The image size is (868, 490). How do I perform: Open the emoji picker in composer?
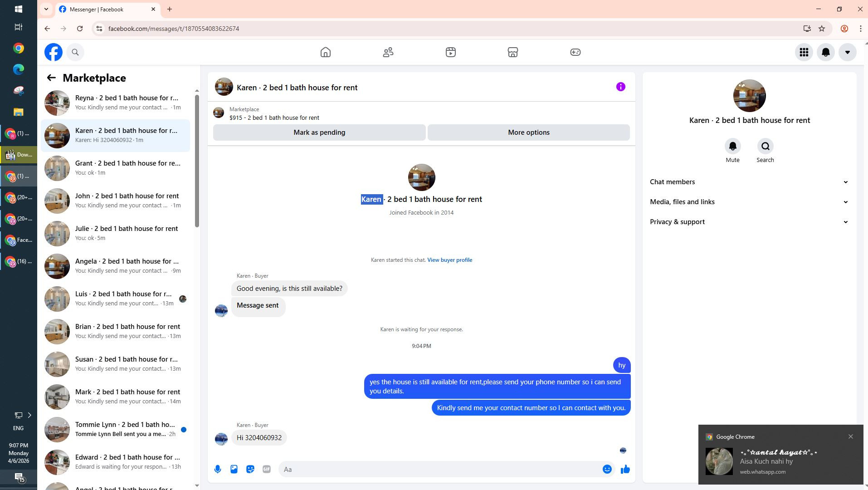[x=607, y=469]
